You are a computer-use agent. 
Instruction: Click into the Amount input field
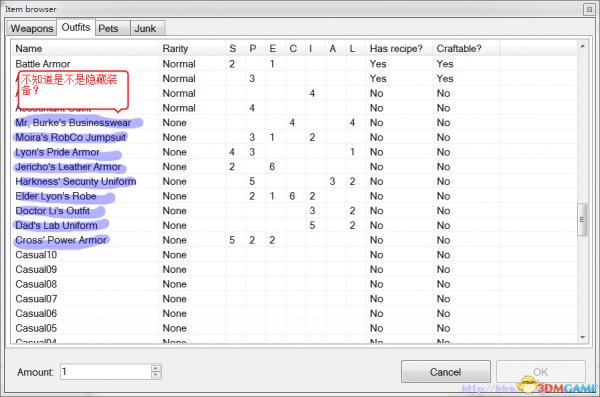point(106,372)
